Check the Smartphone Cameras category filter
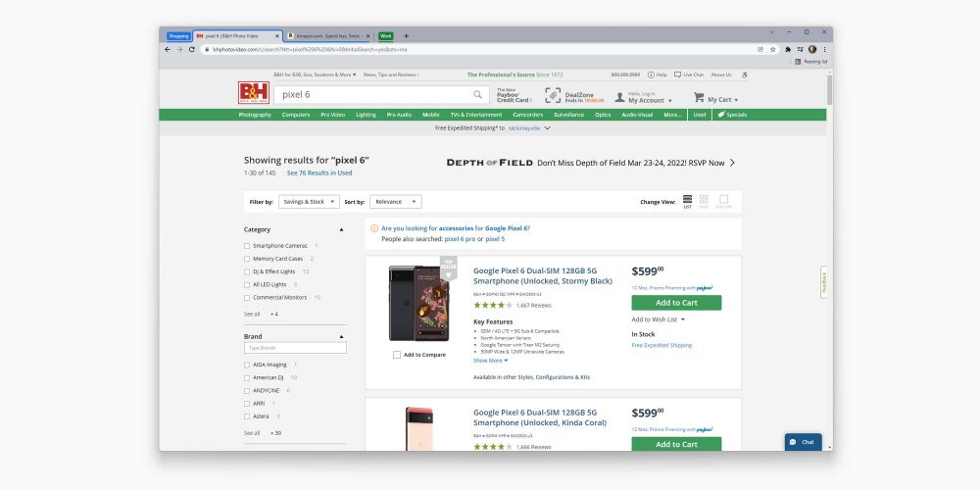The image size is (980, 490). click(x=247, y=245)
